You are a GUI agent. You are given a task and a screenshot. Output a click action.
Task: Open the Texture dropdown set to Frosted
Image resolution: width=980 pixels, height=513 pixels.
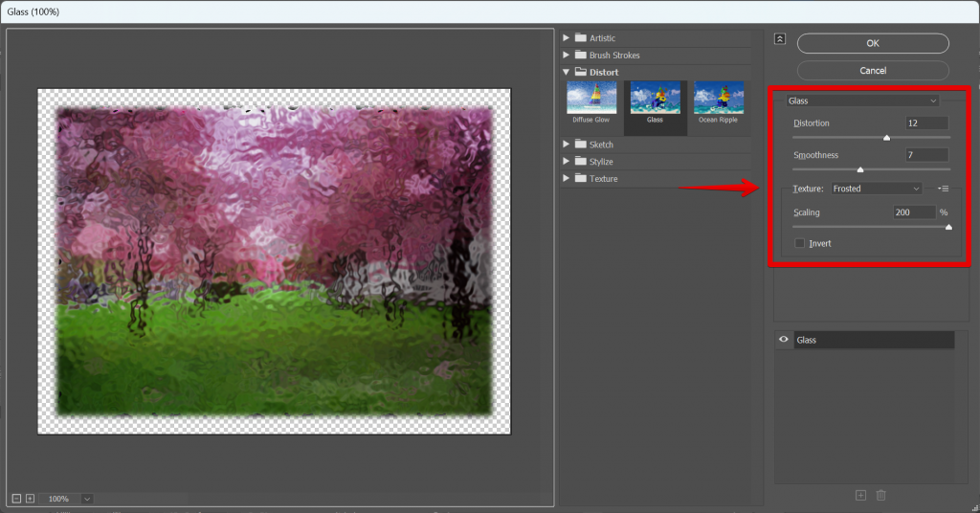[x=876, y=189]
